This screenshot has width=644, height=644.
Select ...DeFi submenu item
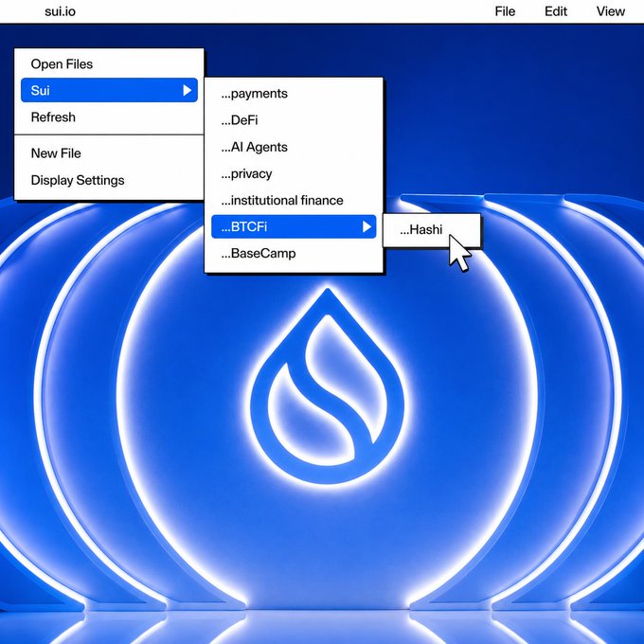(x=240, y=120)
